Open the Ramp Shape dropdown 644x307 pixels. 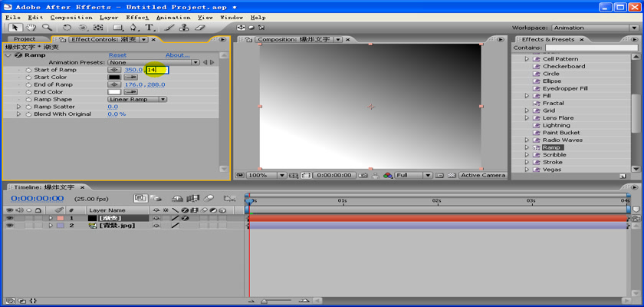(137, 99)
